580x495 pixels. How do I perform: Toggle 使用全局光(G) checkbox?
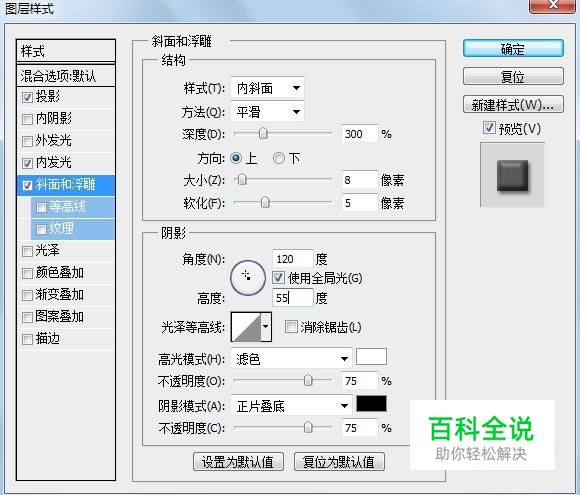point(279,277)
